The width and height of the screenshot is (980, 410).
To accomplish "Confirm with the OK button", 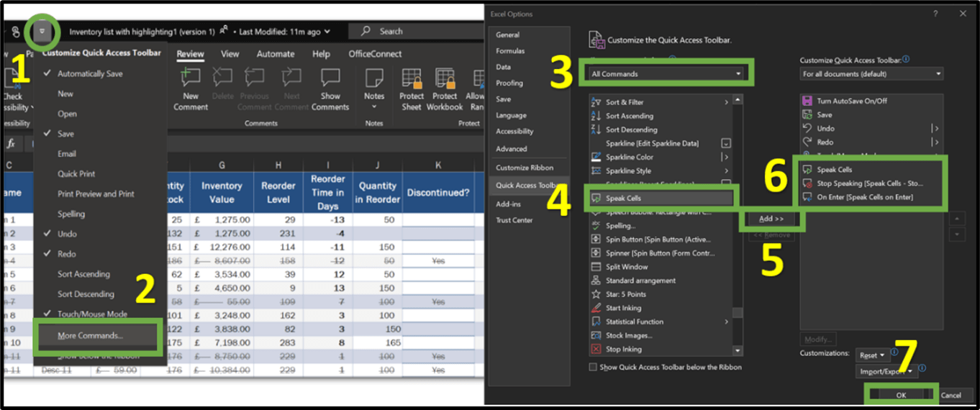I will [901, 395].
